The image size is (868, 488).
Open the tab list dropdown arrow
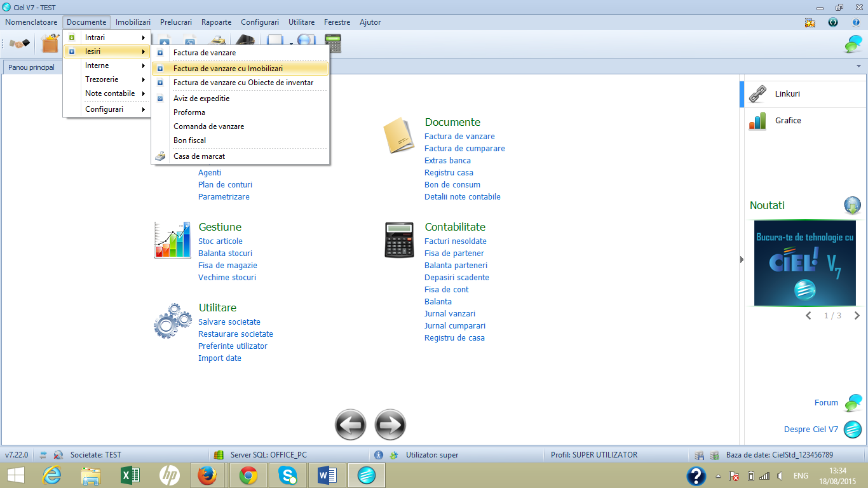coord(859,67)
